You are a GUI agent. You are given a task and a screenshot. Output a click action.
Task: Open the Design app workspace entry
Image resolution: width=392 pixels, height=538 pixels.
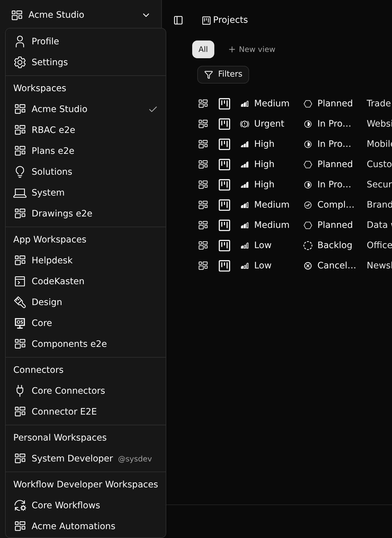86,302
